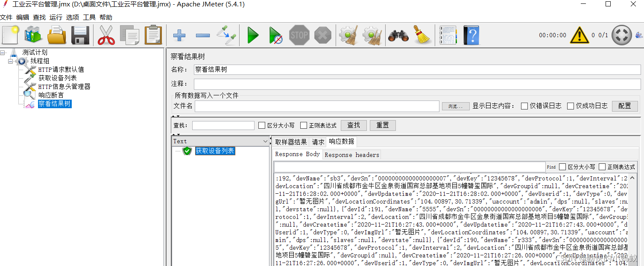644x266 pixels.
Task: Click the Find button in Response Body
Action: (551, 167)
